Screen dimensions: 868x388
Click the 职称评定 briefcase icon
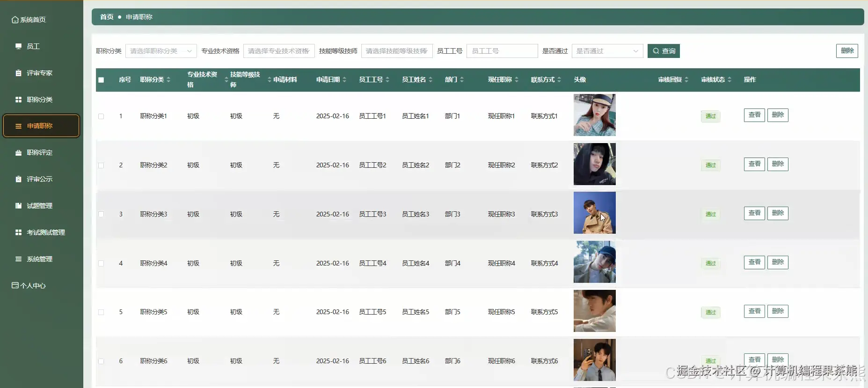(18, 152)
